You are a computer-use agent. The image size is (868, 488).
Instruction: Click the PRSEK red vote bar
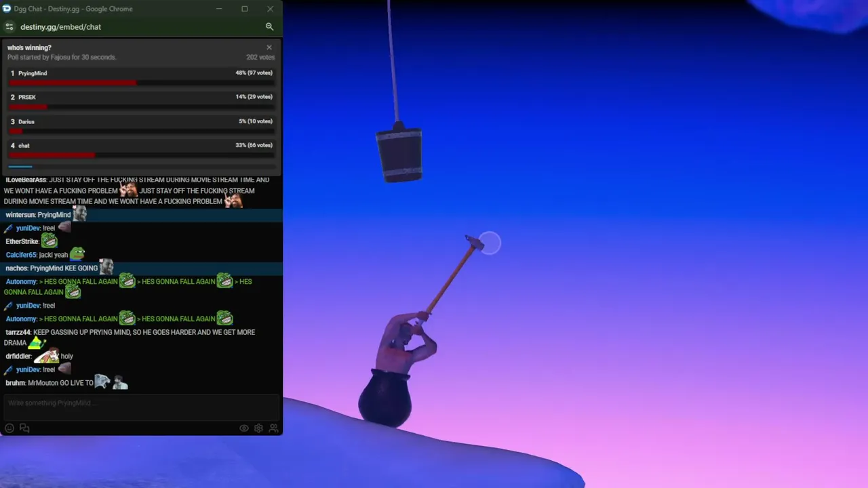(28, 107)
